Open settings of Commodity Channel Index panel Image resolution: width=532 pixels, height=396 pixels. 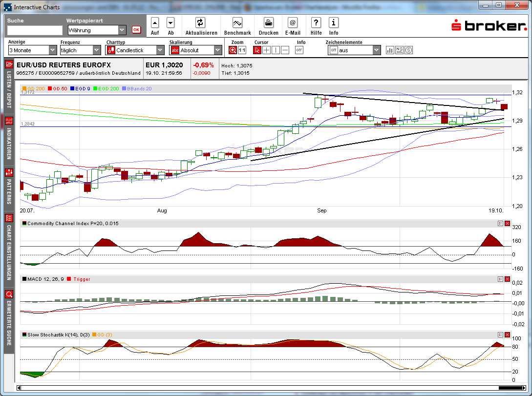[x=500, y=224]
